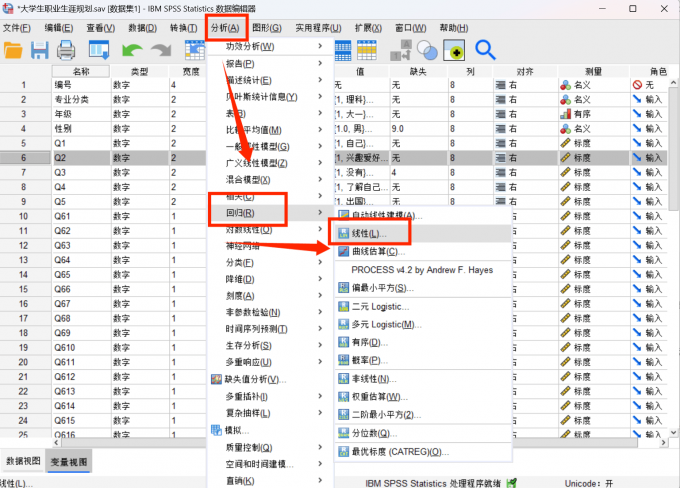
Task: Click the Value Labels toolbar icon
Action: coord(401,50)
